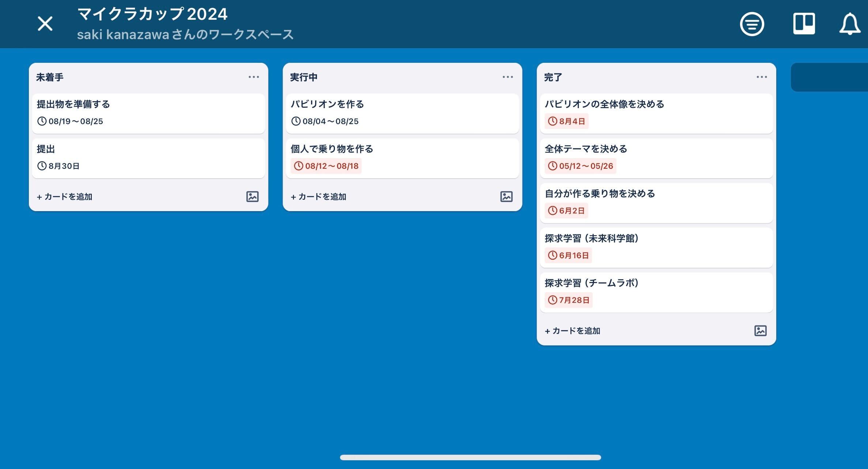Open 完了 list options menu
This screenshot has height=469, width=868.
click(762, 77)
